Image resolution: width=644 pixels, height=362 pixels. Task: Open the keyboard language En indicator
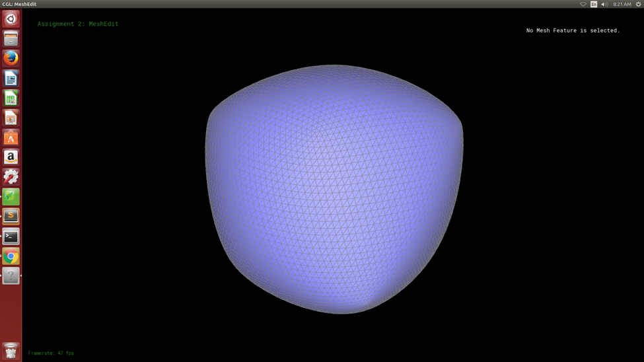[594, 4]
